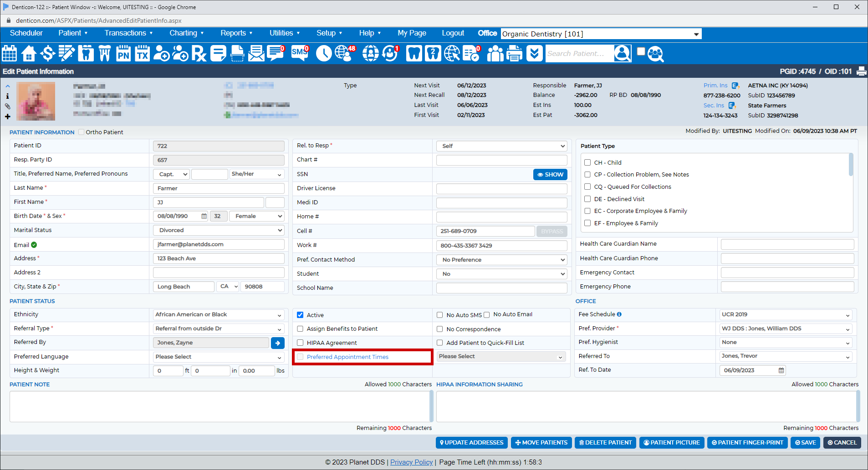Viewport: 868px width, 470px height.
Task: Click UPDATE ADDRESSES button
Action: click(x=472, y=443)
